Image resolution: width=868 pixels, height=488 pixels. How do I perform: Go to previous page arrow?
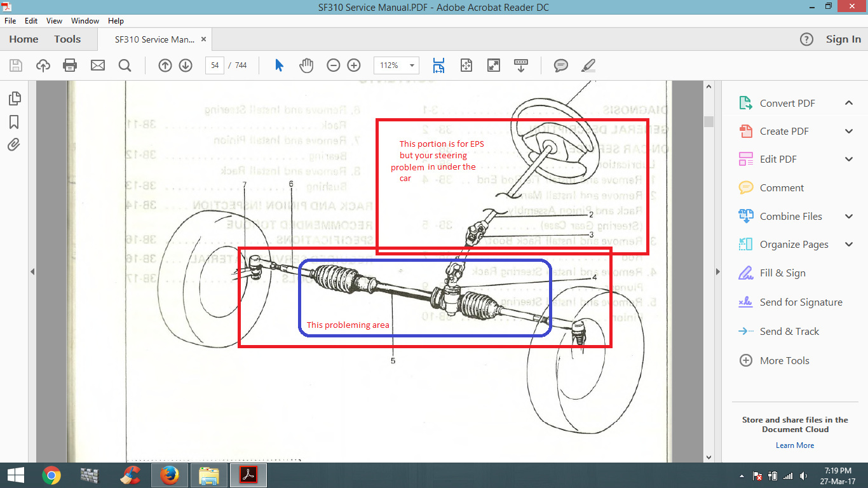tap(165, 65)
